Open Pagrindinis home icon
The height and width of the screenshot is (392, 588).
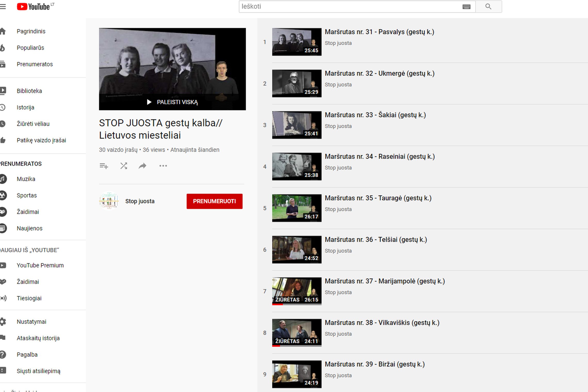click(x=3, y=31)
